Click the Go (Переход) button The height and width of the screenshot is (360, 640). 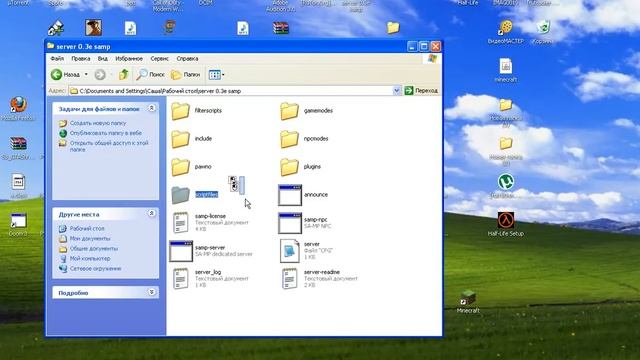[x=421, y=91]
